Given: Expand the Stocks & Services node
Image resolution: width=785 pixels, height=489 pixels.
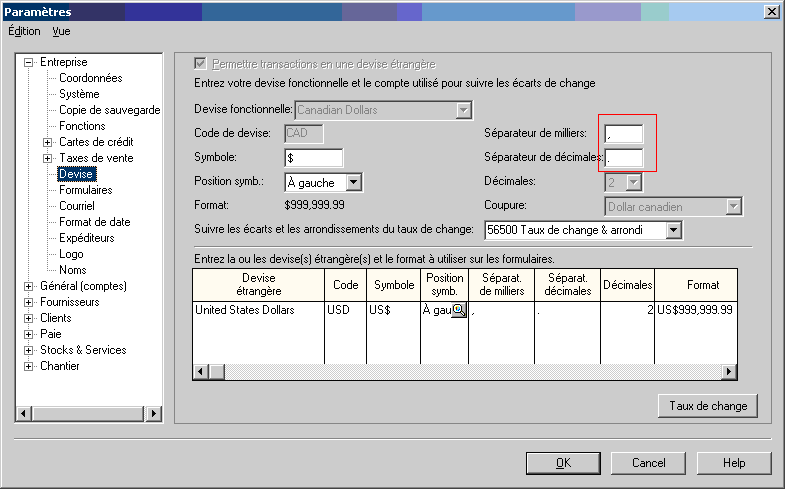Looking at the screenshot, I should coord(29,350).
